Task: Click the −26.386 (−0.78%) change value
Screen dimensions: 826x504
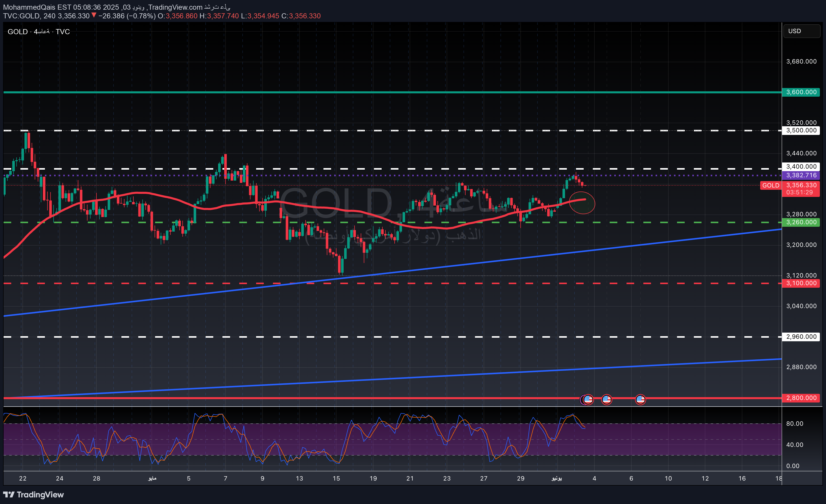Action: tap(127, 16)
